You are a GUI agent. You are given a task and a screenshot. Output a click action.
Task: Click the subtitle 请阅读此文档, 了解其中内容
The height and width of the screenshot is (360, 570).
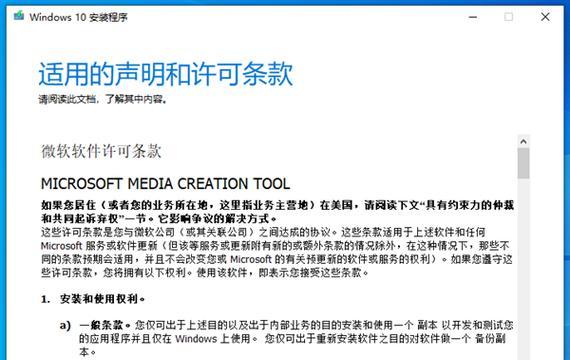103,99
